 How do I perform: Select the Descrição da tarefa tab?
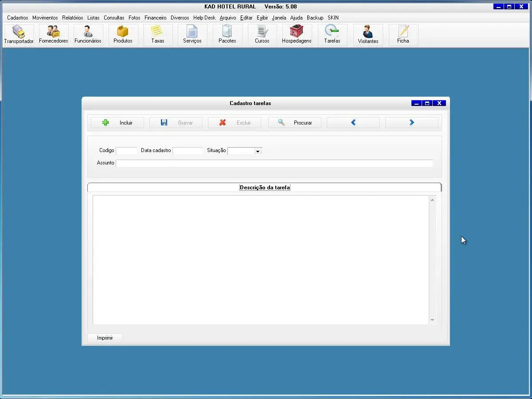coord(265,188)
